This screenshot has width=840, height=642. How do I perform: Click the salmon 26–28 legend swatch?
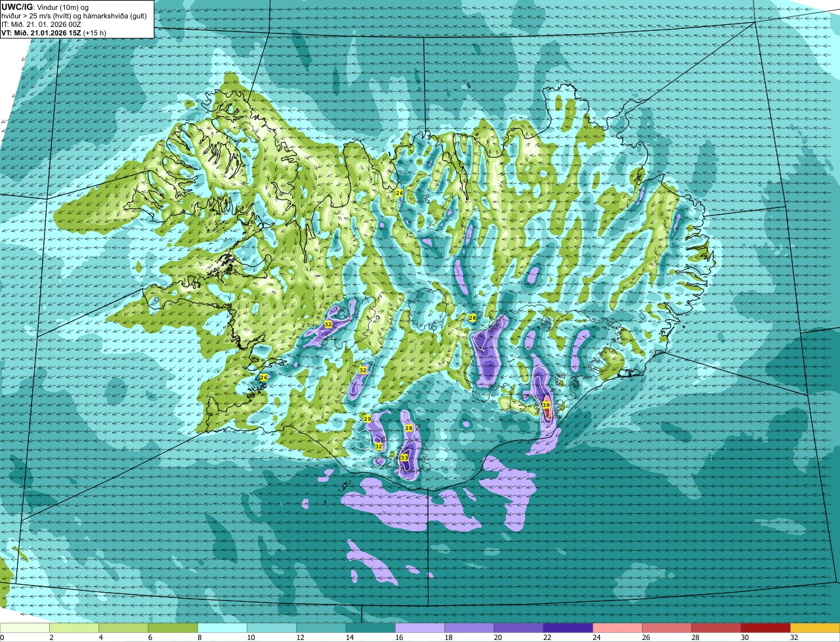click(x=667, y=628)
